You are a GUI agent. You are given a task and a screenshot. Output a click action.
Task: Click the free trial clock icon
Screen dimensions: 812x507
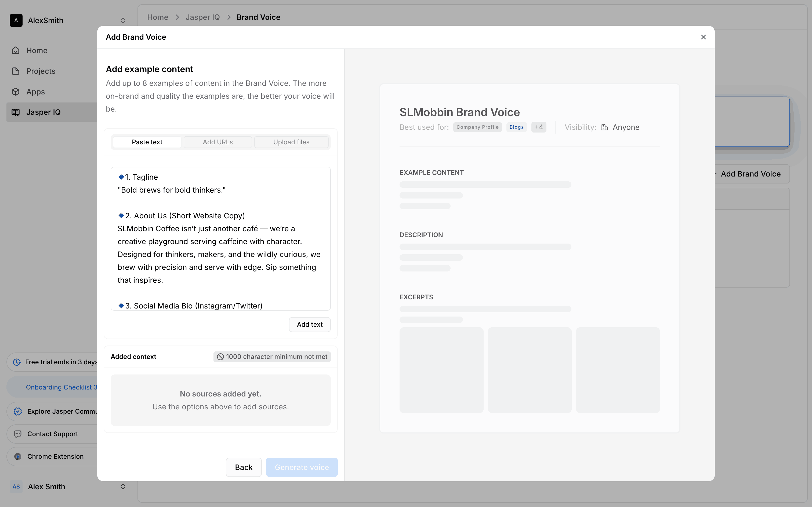17,362
